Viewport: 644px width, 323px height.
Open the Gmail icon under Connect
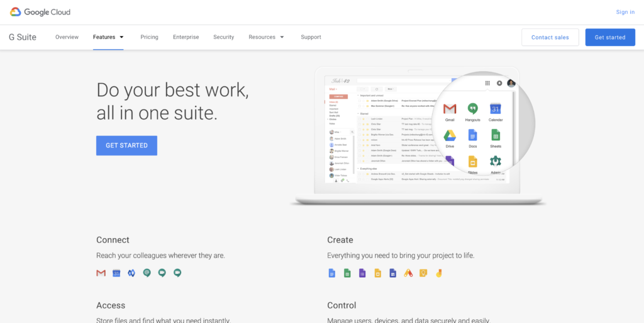(101, 273)
